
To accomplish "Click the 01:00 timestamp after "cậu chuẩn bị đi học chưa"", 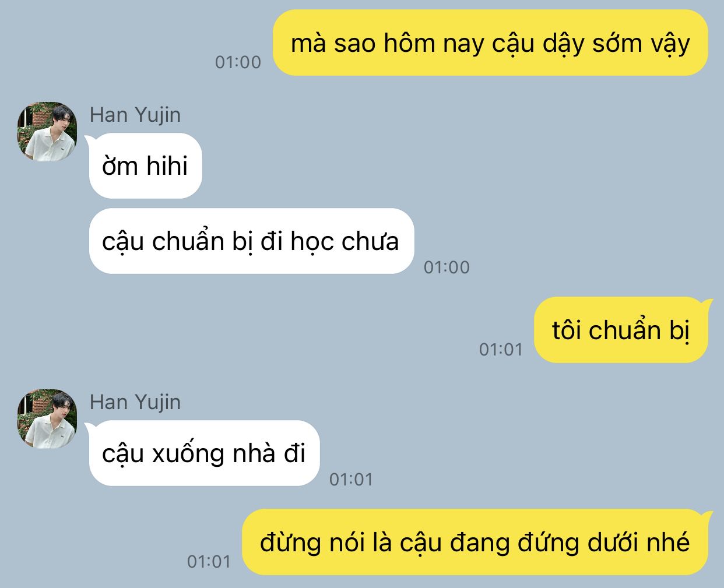I will [x=447, y=267].
